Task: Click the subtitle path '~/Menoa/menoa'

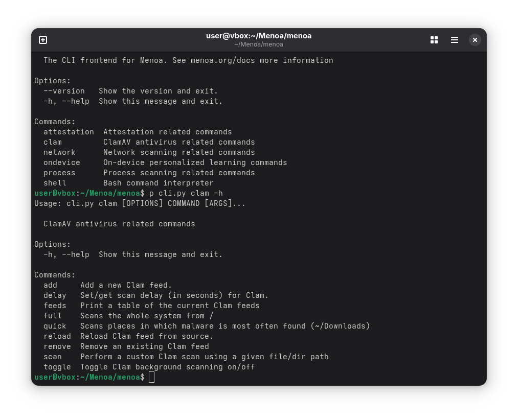Action: [259, 44]
